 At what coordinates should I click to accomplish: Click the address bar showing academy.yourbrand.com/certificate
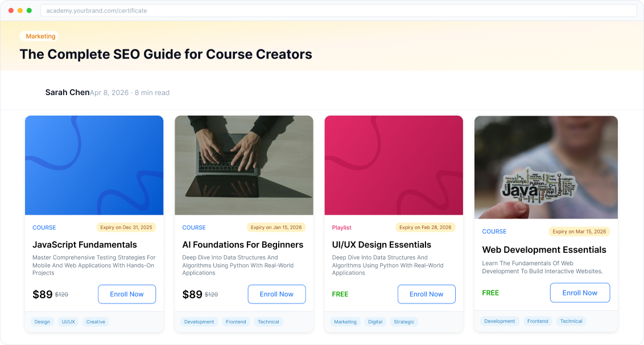click(x=338, y=10)
